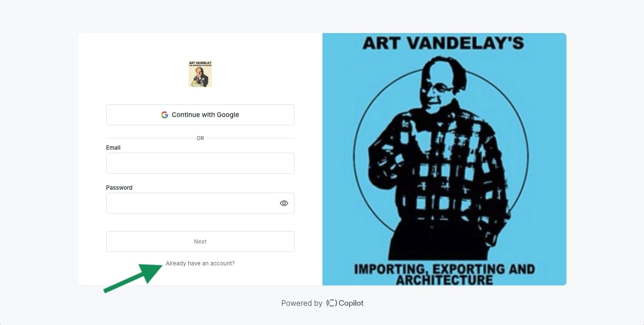Focus the Email input field

tap(200, 163)
